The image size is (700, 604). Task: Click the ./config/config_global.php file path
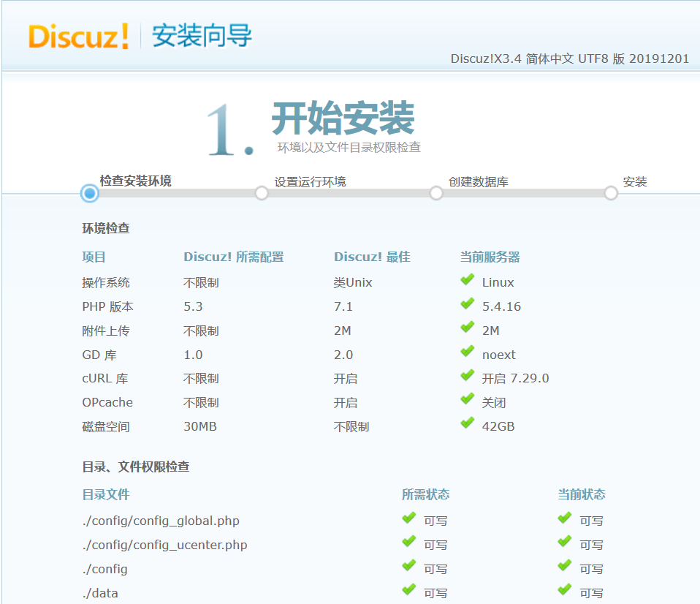click(x=159, y=520)
